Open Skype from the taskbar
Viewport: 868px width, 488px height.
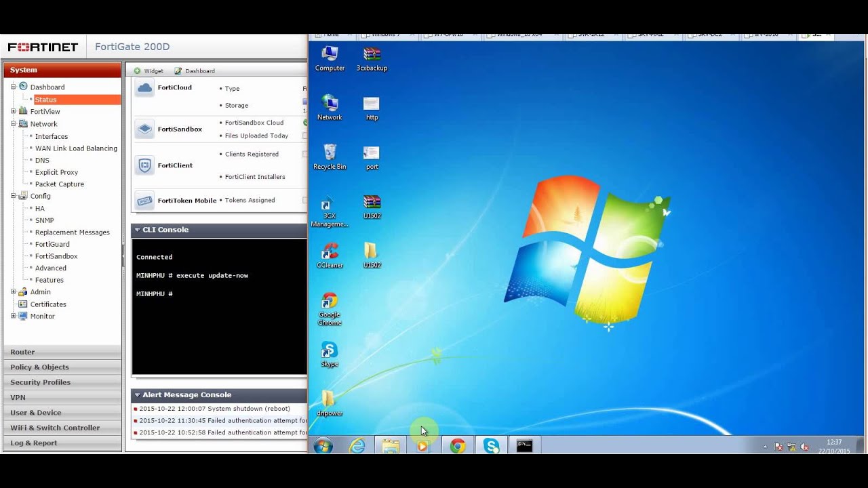coord(491,446)
